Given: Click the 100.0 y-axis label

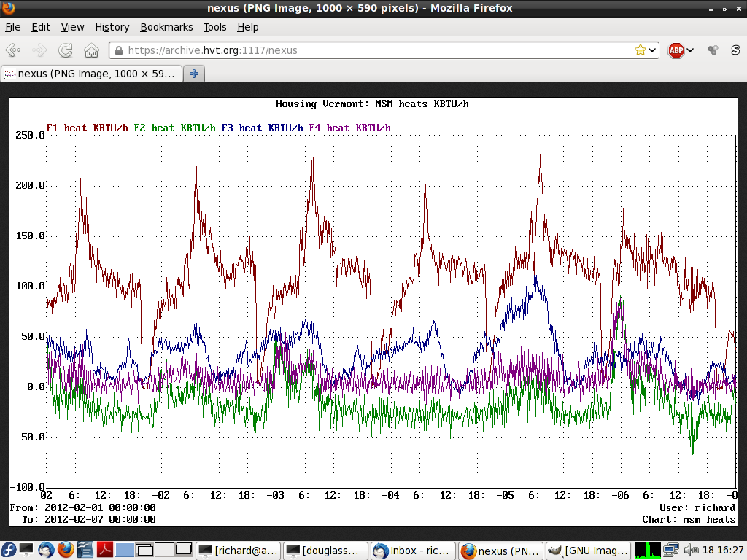Looking at the screenshot, I should (x=30, y=286).
